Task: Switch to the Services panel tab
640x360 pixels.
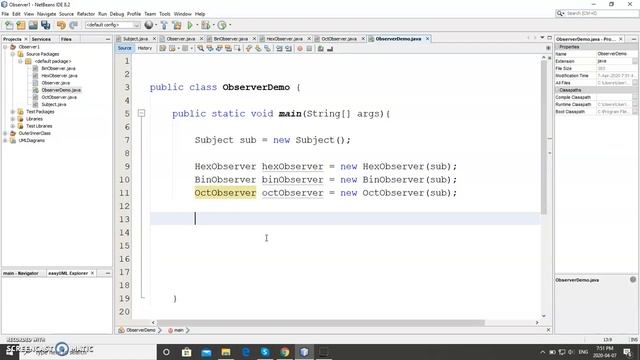Action: coord(41,39)
